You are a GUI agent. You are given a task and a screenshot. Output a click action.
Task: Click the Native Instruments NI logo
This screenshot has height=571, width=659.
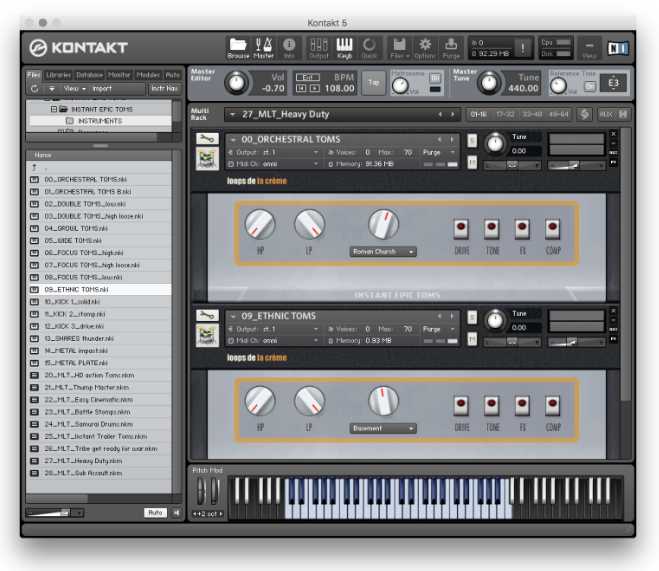(x=618, y=48)
